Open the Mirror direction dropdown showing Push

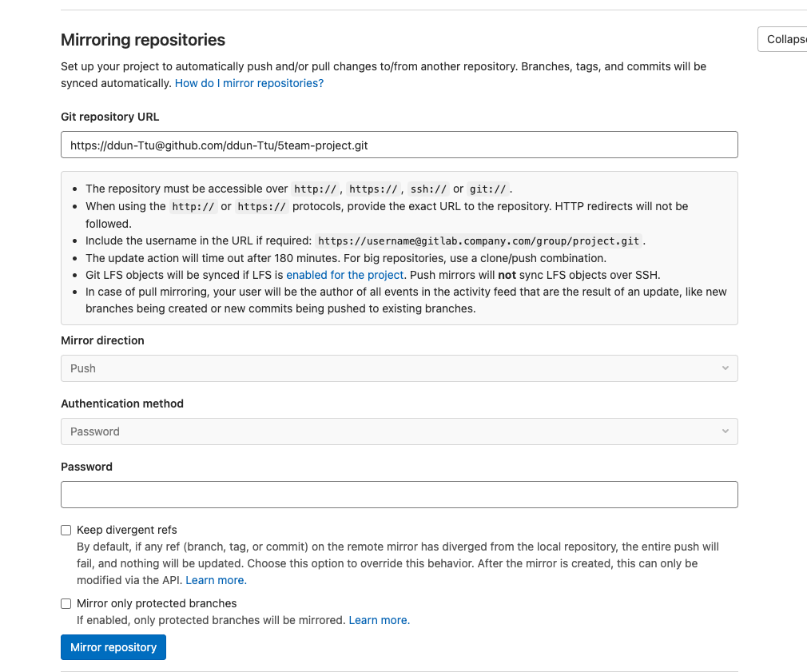399,368
